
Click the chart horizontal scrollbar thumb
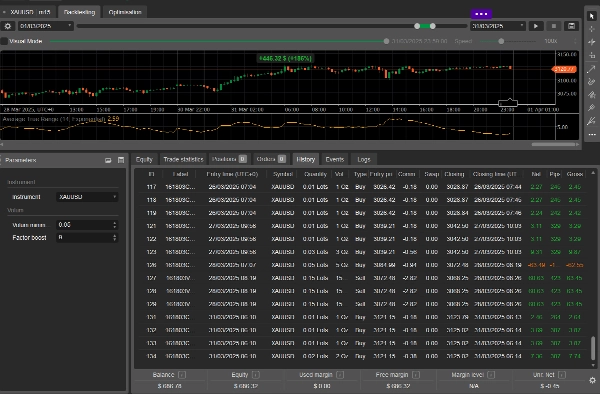(553, 144)
